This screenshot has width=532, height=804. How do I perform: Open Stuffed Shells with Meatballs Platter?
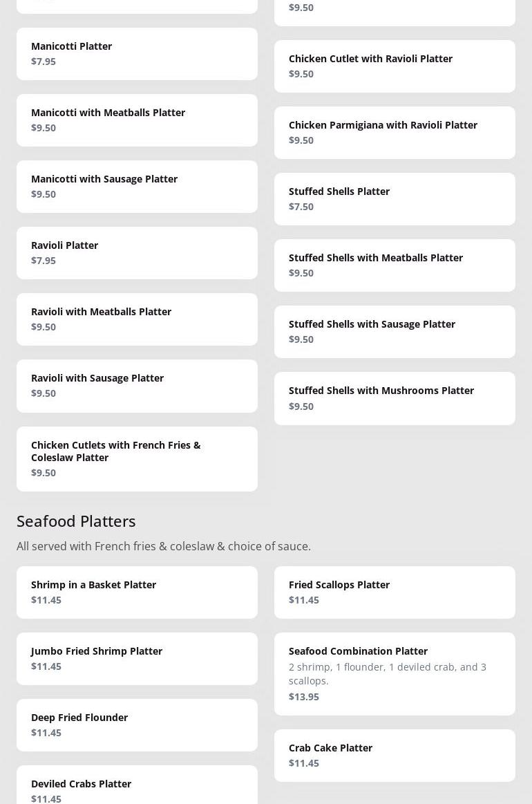[x=395, y=265]
